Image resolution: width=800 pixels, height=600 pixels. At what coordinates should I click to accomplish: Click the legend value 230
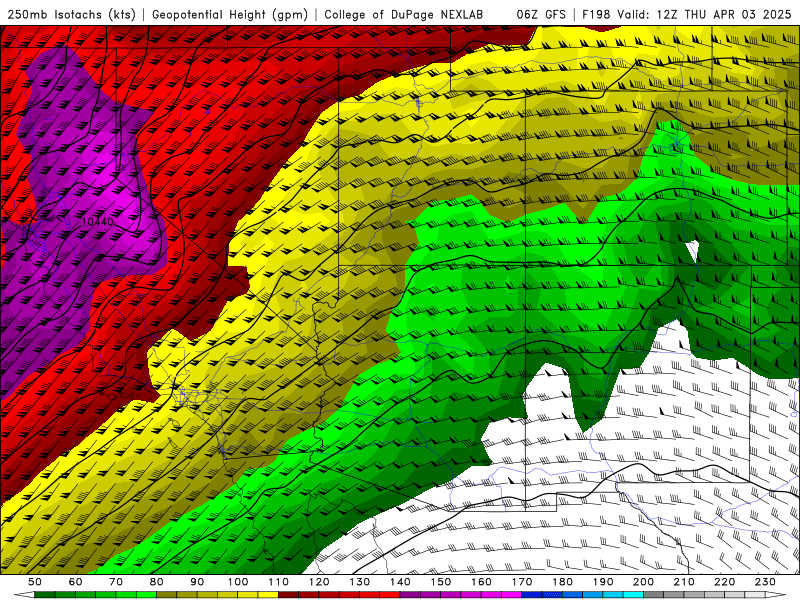(765, 582)
